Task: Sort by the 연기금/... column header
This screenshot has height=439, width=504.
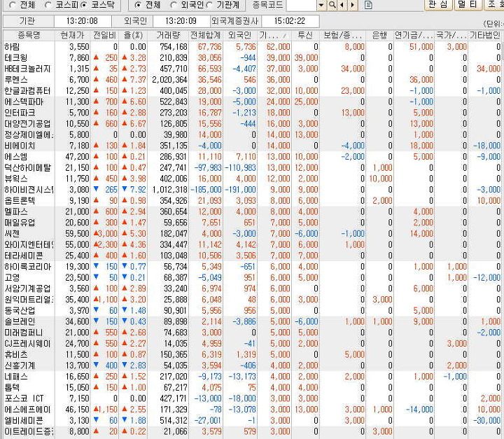Action: point(414,35)
